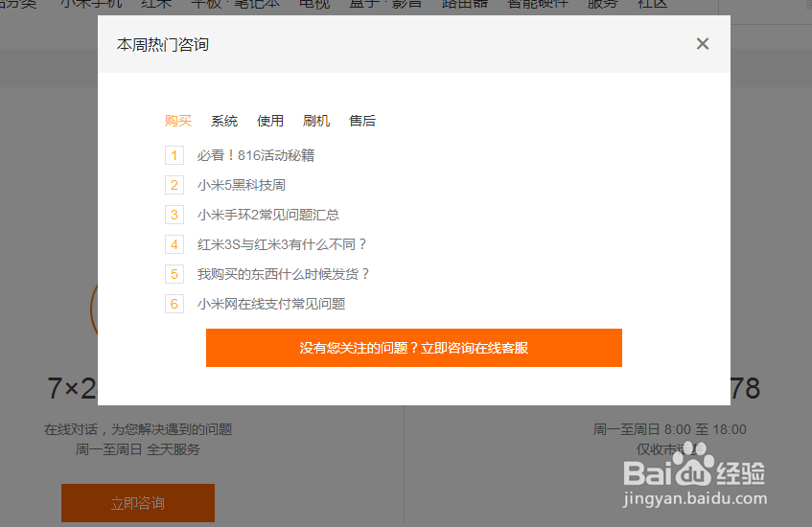Open the 刷机 tab
Image resolution: width=812 pixels, height=527 pixels.
pos(316,121)
